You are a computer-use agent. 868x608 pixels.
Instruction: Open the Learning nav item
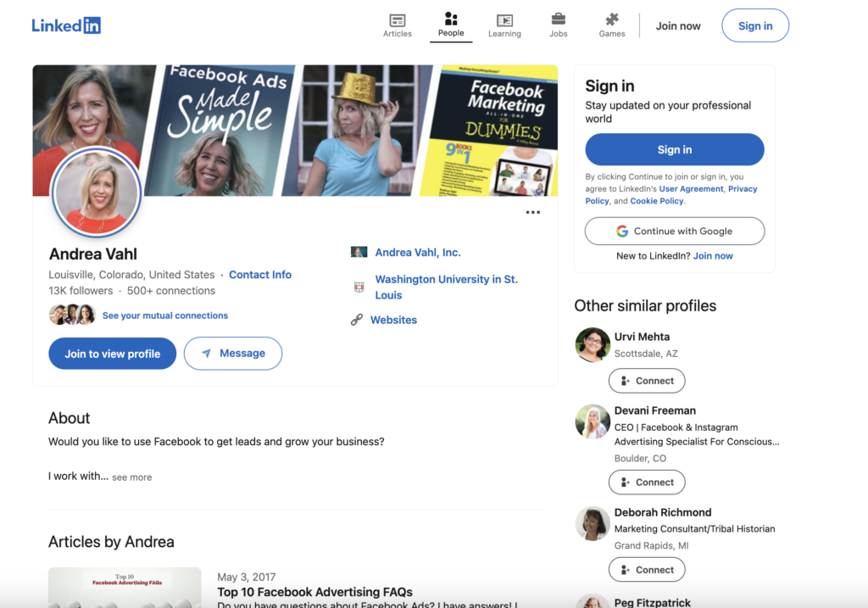click(x=504, y=25)
